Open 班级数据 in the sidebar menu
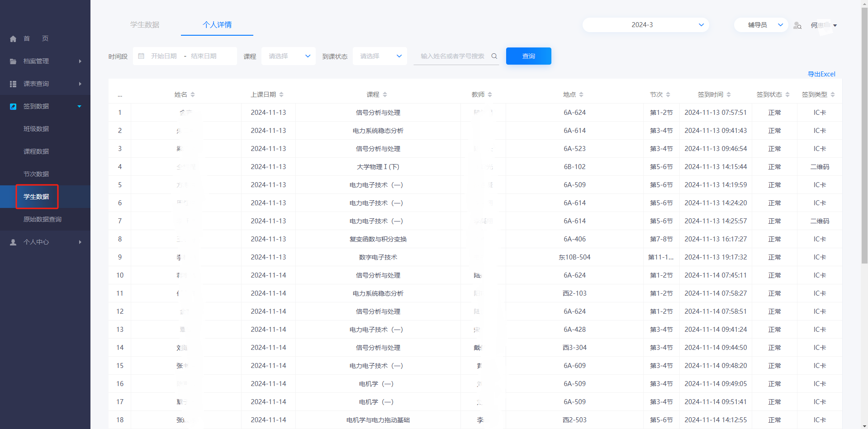Image resolution: width=868 pixels, height=429 pixels. [x=36, y=129]
